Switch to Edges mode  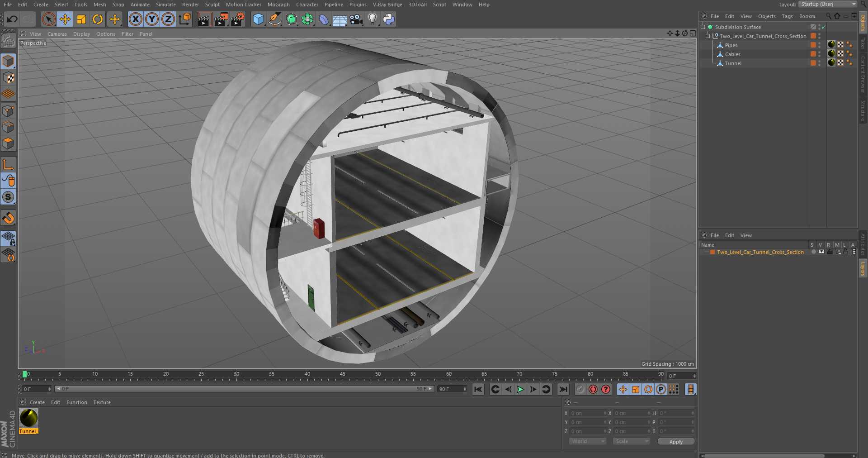[8, 127]
